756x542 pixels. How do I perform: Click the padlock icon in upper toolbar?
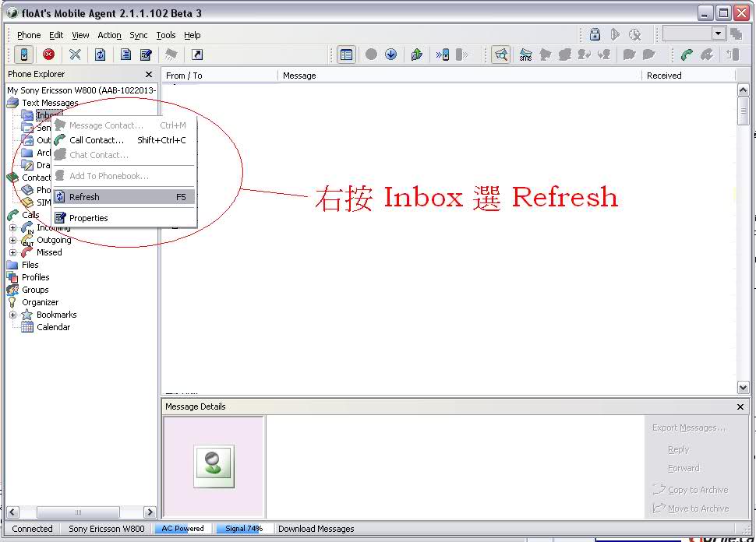click(x=595, y=34)
